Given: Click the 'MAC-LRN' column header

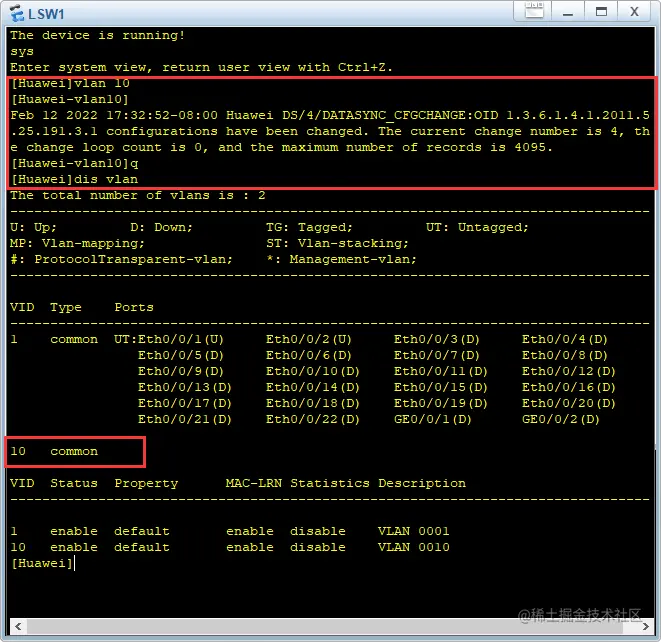Looking at the screenshot, I should [x=253, y=483].
